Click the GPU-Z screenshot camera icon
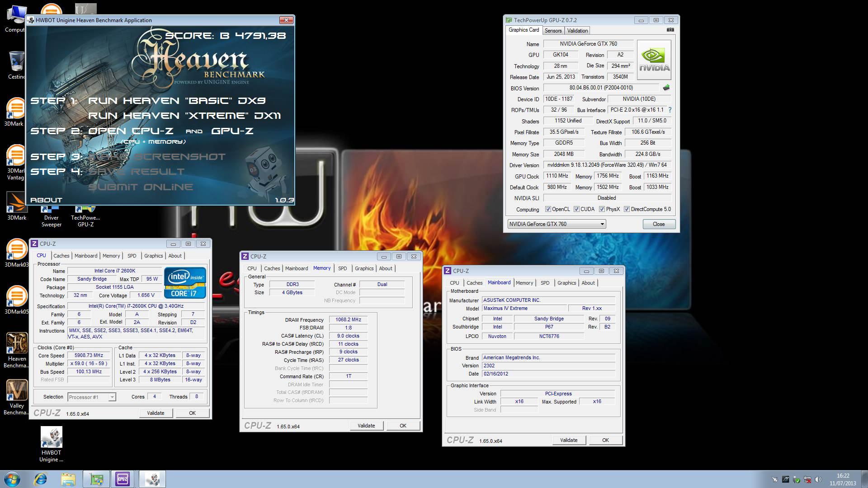The width and height of the screenshot is (868, 488). [670, 30]
